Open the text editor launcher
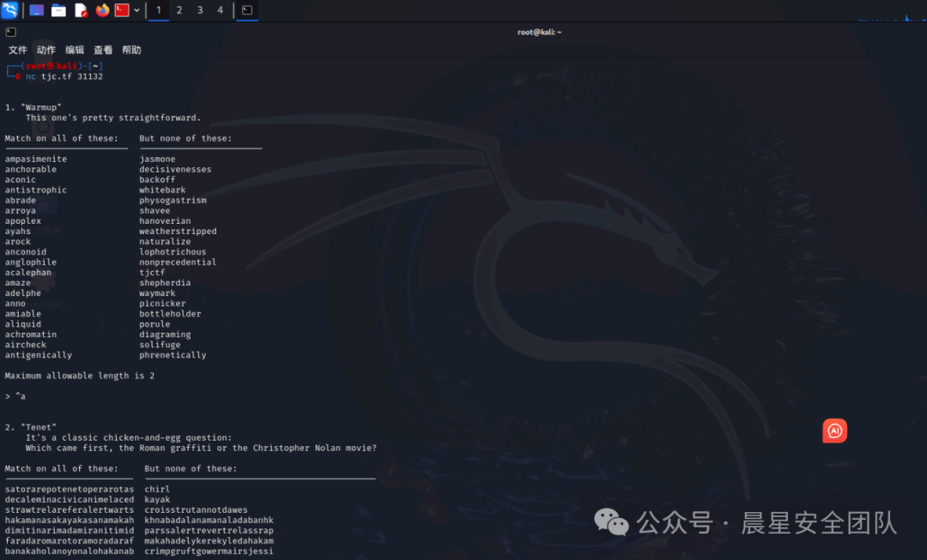 pyautogui.click(x=81, y=10)
